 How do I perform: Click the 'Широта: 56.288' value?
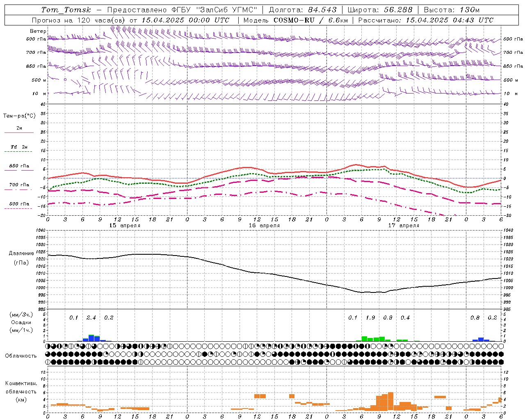(x=380, y=10)
